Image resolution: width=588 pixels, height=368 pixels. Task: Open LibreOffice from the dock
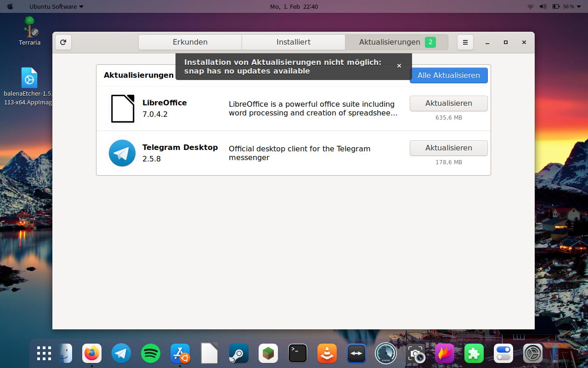209,353
